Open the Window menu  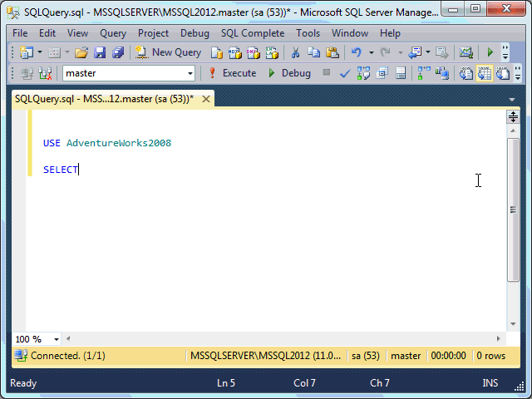click(350, 33)
